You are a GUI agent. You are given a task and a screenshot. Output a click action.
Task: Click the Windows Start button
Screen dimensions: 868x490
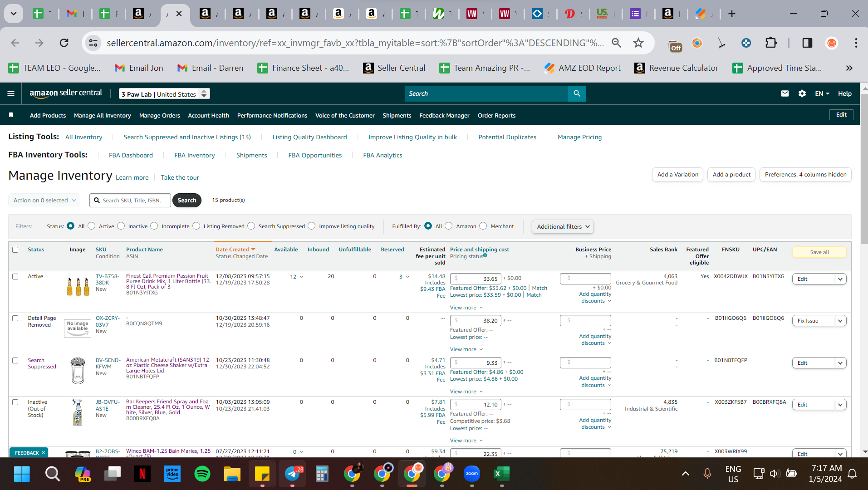point(22,474)
